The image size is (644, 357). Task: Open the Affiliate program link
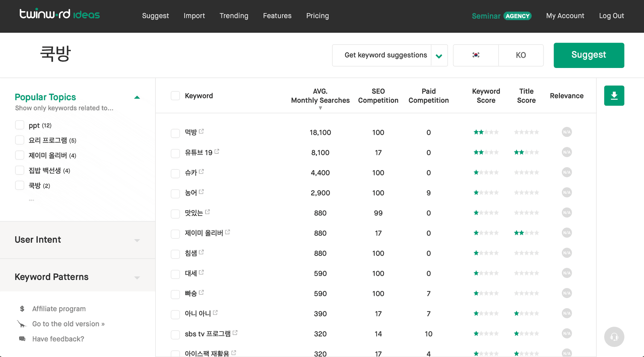click(59, 309)
